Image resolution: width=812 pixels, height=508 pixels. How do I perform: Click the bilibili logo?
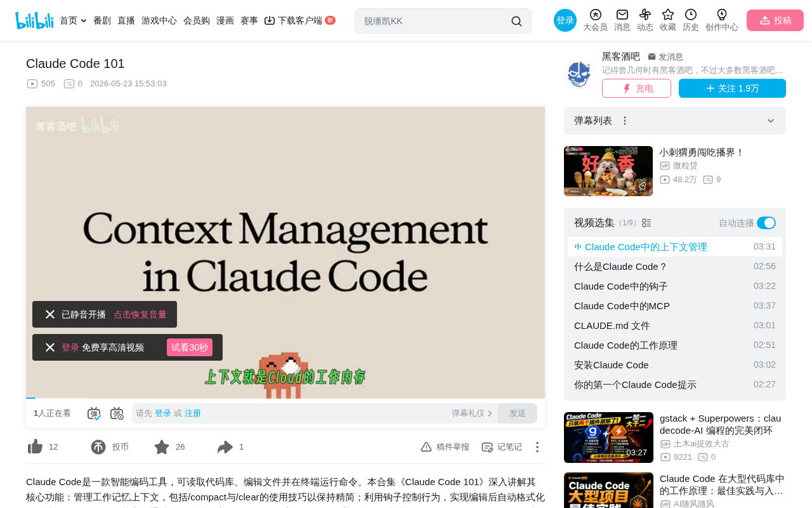click(x=34, y=20)
